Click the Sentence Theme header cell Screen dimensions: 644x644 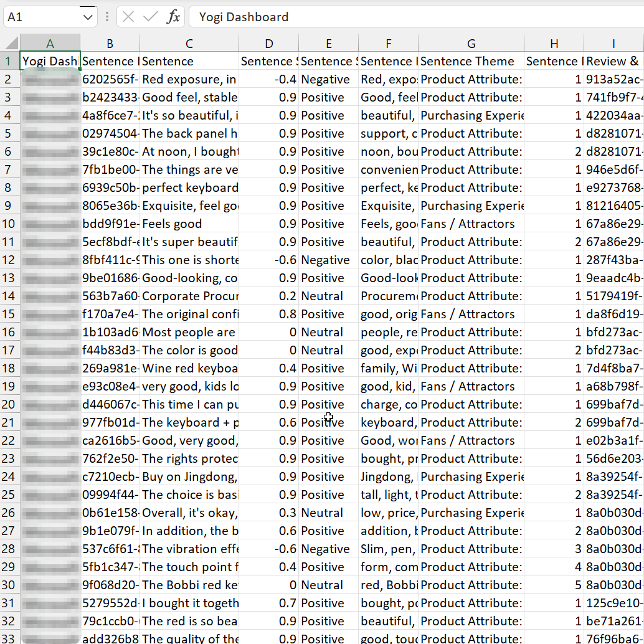[471, 61]
